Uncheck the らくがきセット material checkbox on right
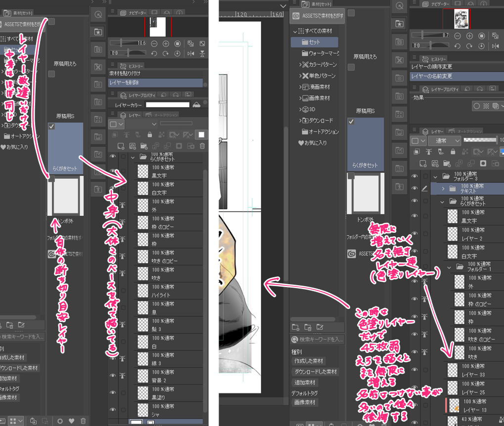Viewport: 504px width, 426px height. (x=351, y=122)
